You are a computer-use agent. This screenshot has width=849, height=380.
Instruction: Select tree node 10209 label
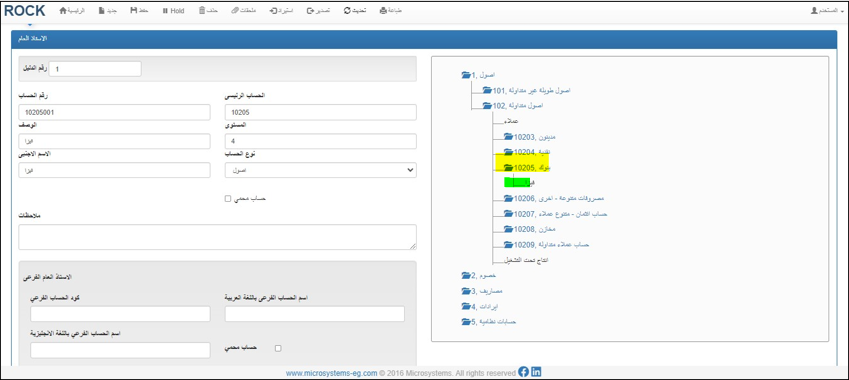551,245
